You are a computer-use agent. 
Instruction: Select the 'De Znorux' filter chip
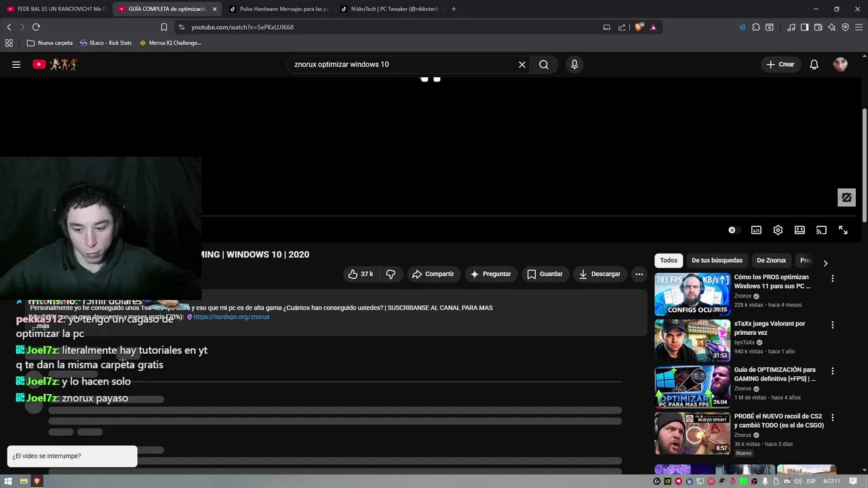point(771,260)
